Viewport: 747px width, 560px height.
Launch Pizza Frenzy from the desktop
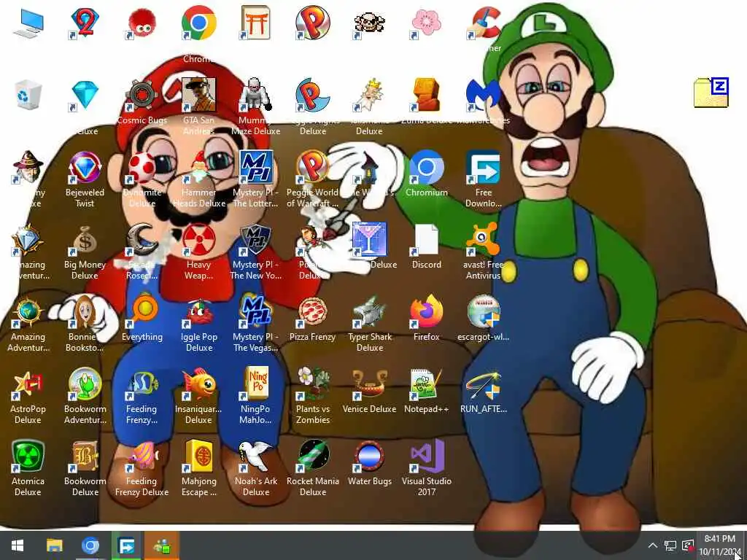[x=312, y=318]
